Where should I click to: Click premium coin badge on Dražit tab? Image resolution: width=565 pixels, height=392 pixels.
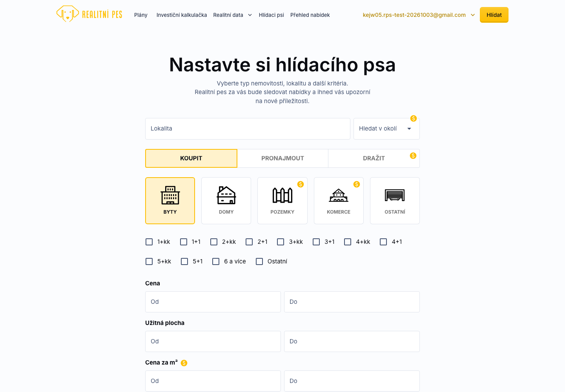[x=413, y=156]
